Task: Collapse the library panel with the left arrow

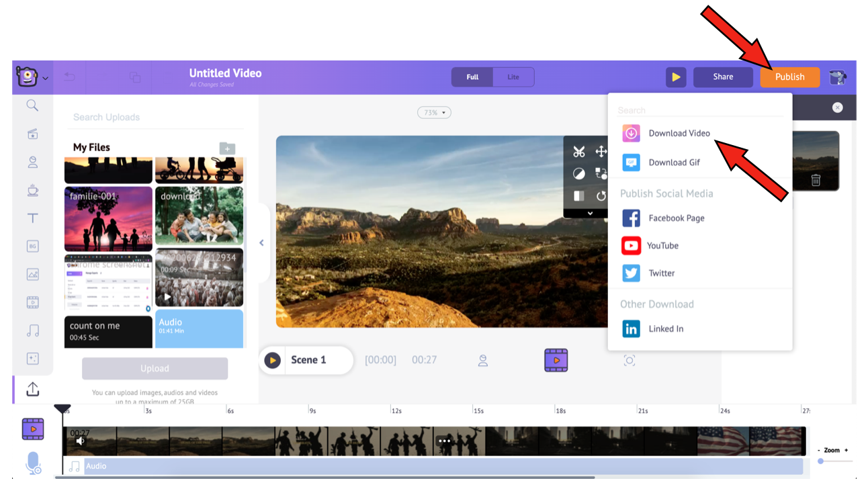Action: pyautogui.click(x=261, y=243)
